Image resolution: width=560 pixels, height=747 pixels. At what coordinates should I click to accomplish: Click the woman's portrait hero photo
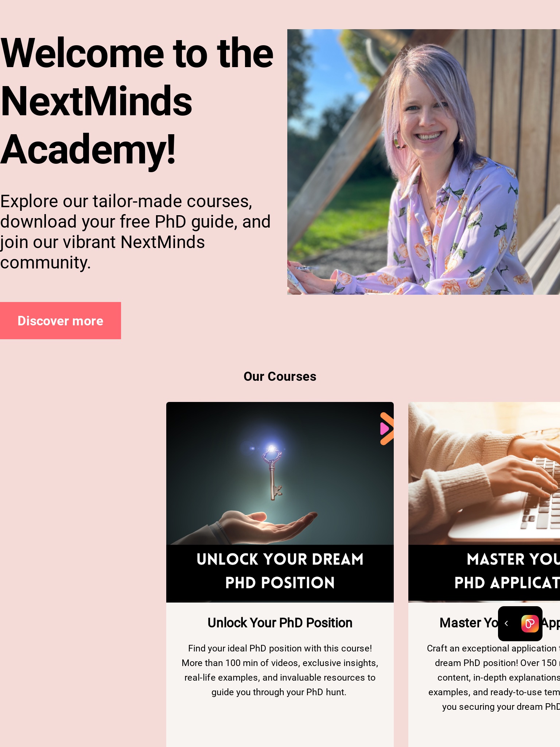(x=424, y=162)
